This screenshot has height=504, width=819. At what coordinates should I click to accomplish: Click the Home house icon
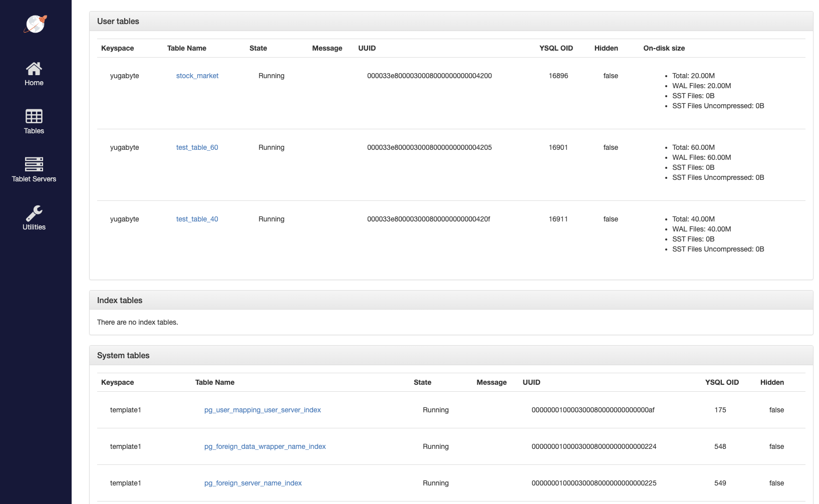click(34, 68)
